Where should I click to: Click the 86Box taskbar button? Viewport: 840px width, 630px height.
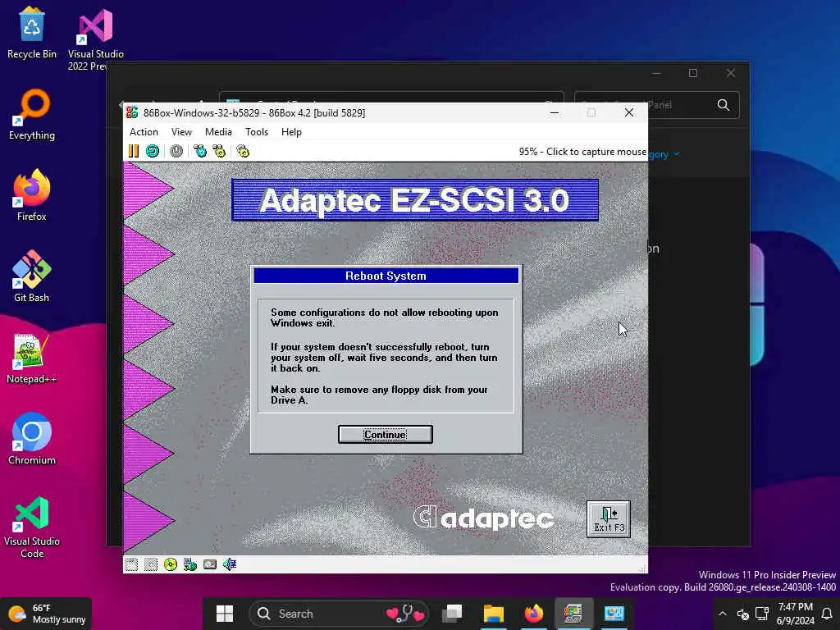pos(573,614)
